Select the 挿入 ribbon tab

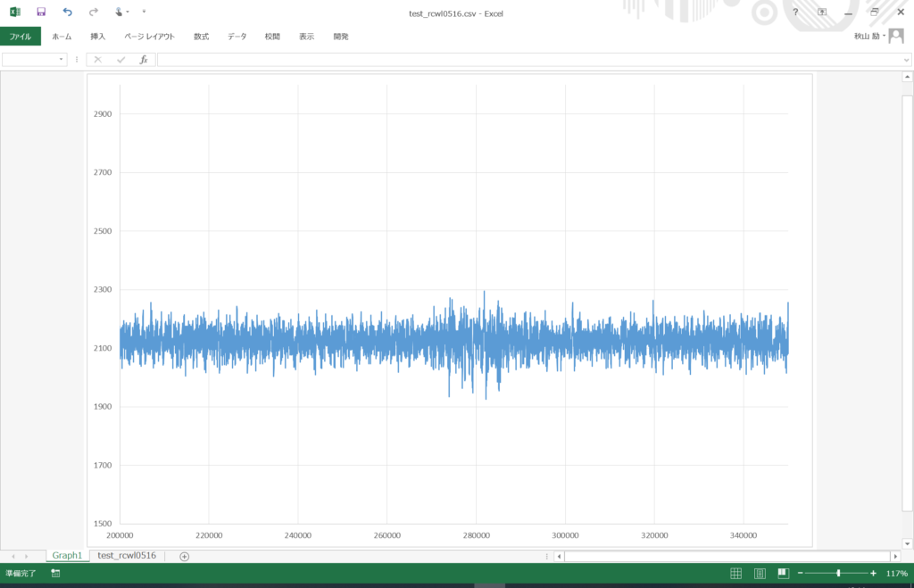tap(97, 37)
